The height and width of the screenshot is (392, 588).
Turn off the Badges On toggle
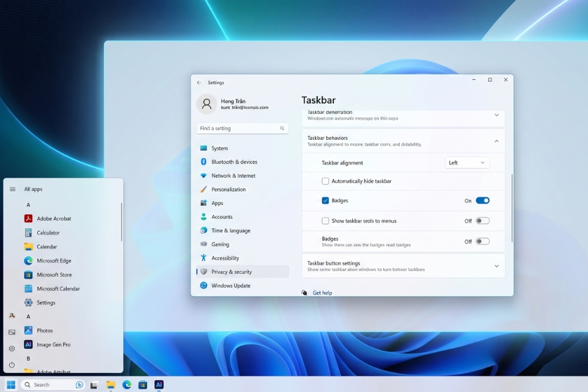483,201
